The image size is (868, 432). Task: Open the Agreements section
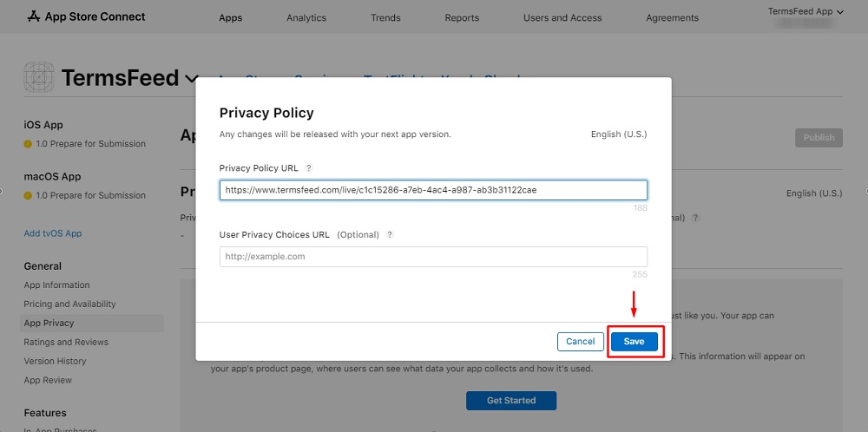[672, 17]
